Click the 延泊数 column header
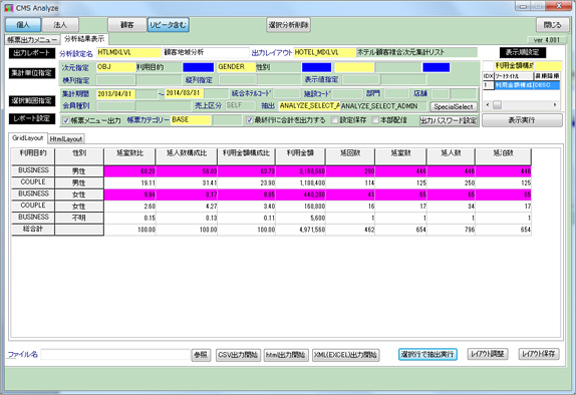 (503, 156)
